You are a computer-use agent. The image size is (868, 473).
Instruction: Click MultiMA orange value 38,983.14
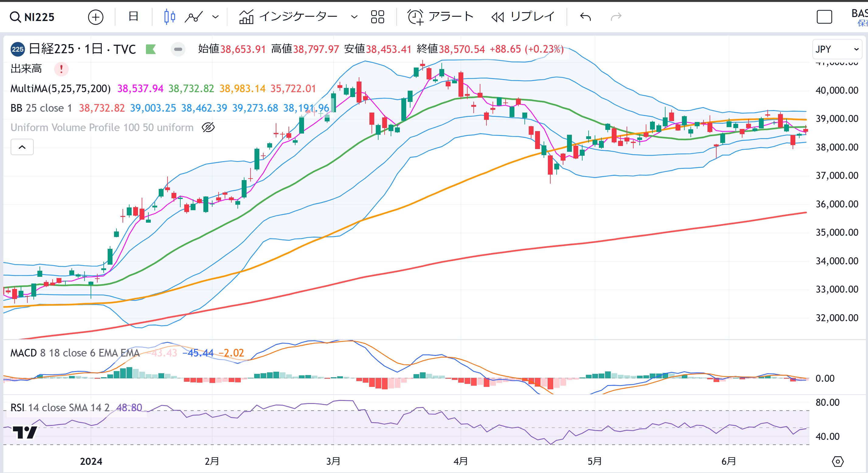pos(243,89)
